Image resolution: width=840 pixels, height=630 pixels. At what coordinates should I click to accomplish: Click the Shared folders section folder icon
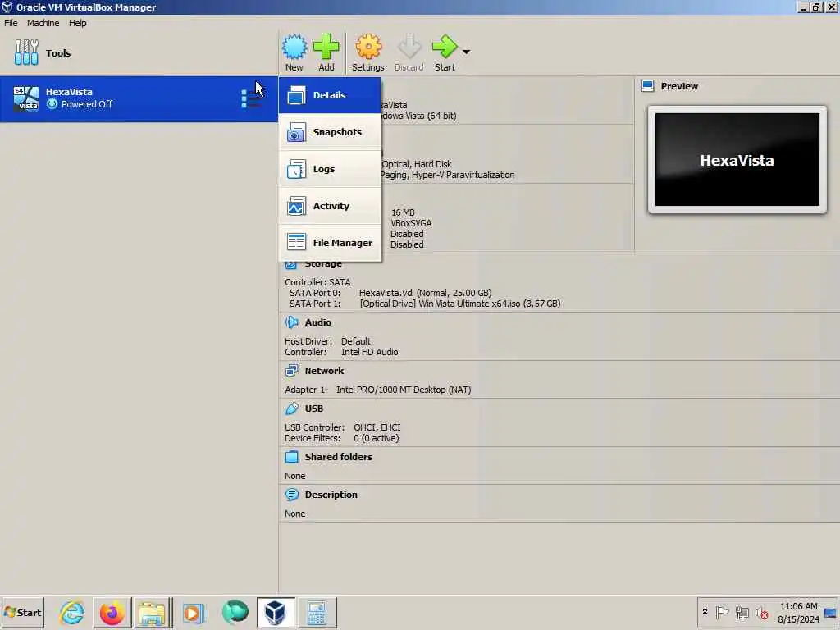[292, 456]
